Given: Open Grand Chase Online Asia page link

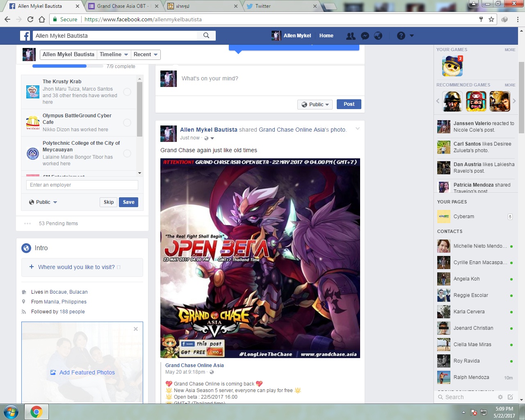Looking at the screenshot, I should (x=194, y=365).
